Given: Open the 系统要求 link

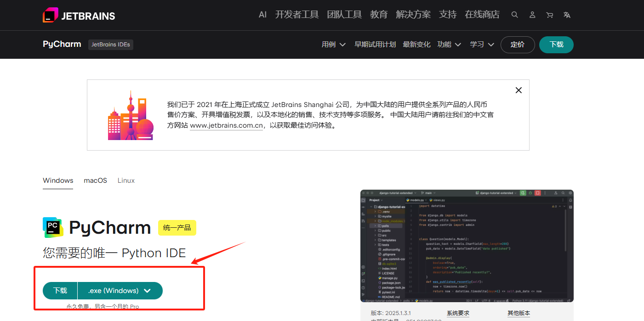Looking at the screenshot, I should (457, 312).
